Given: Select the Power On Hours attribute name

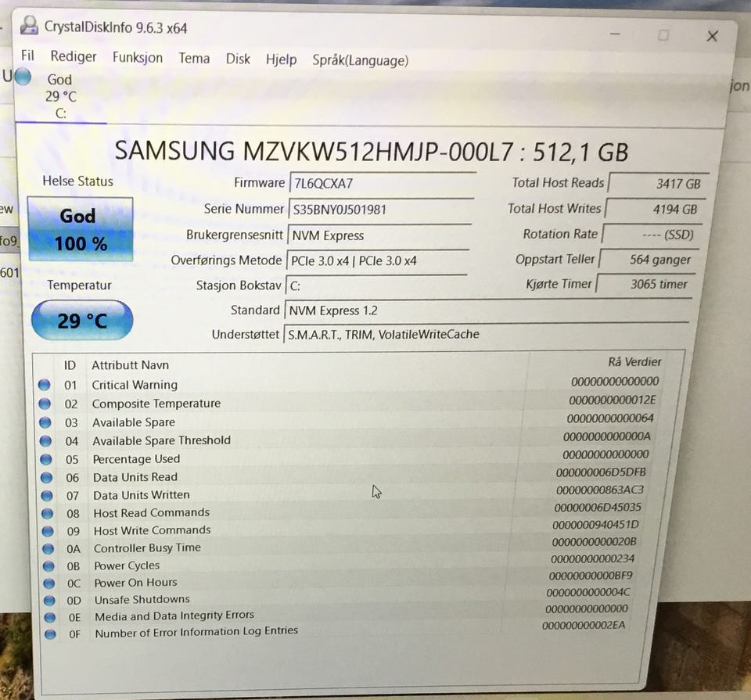Looking at the screenshot, I should click(135, 582).
